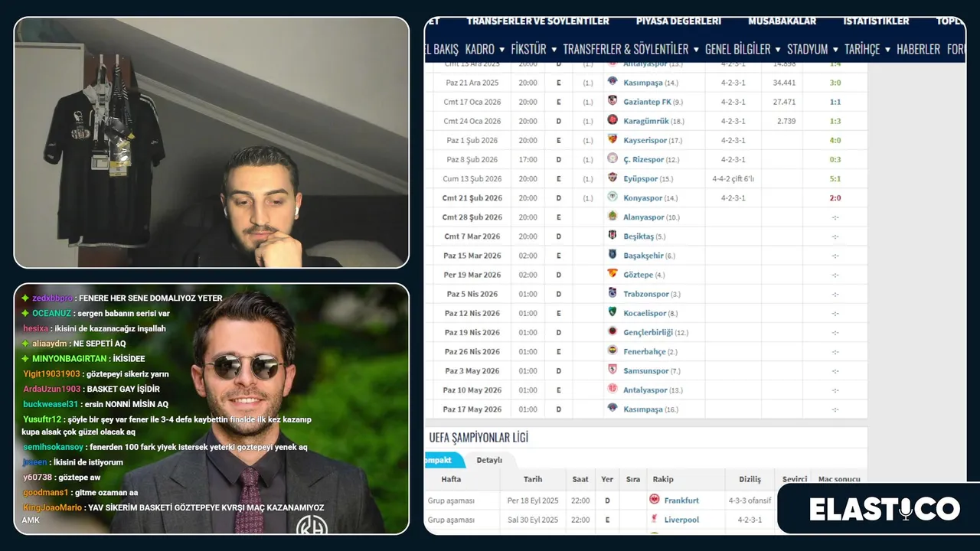Open PİYASA DEĞERLERİ in the top navigation
980x551 pixels.
[678, 21]
